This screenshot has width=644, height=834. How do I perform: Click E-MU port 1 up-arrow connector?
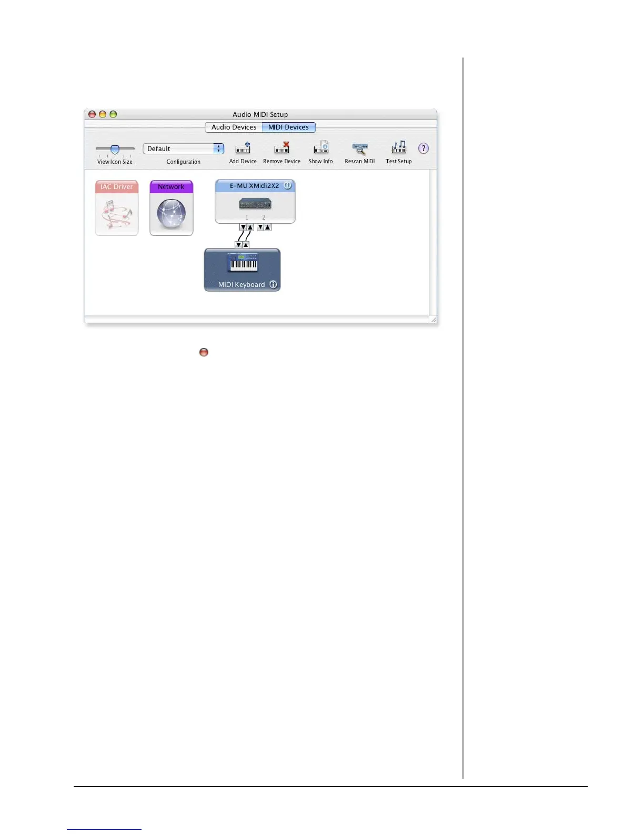(x=250, y=227)
